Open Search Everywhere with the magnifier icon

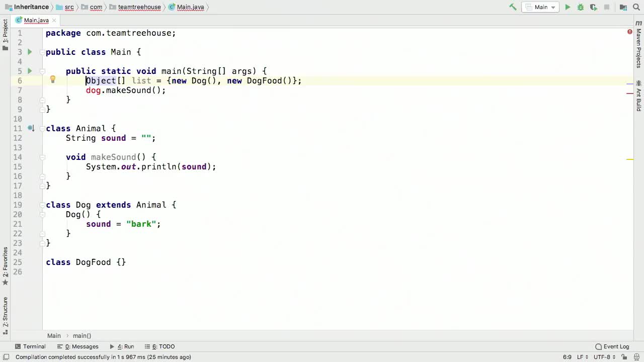(x=636, y=7)
